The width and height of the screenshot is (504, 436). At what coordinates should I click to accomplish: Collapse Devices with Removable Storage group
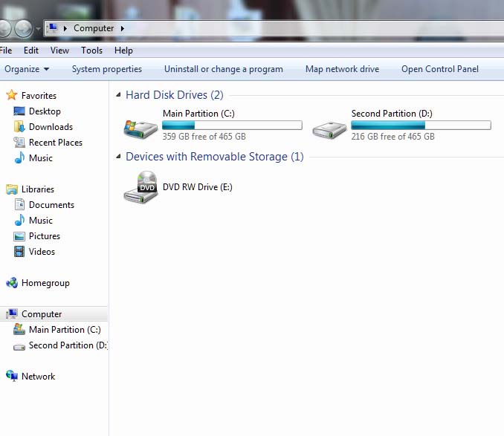pyautogui.click(x=119, y=157)
